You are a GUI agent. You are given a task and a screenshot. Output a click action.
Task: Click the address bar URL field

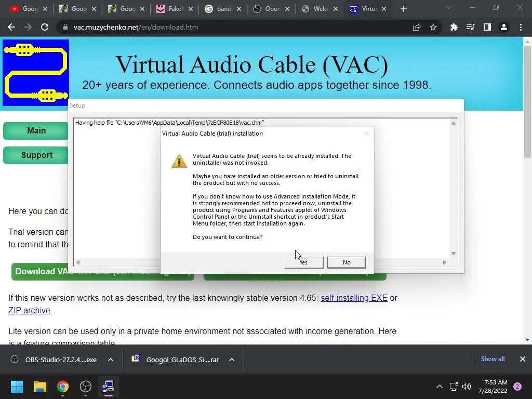coord(234,27)
